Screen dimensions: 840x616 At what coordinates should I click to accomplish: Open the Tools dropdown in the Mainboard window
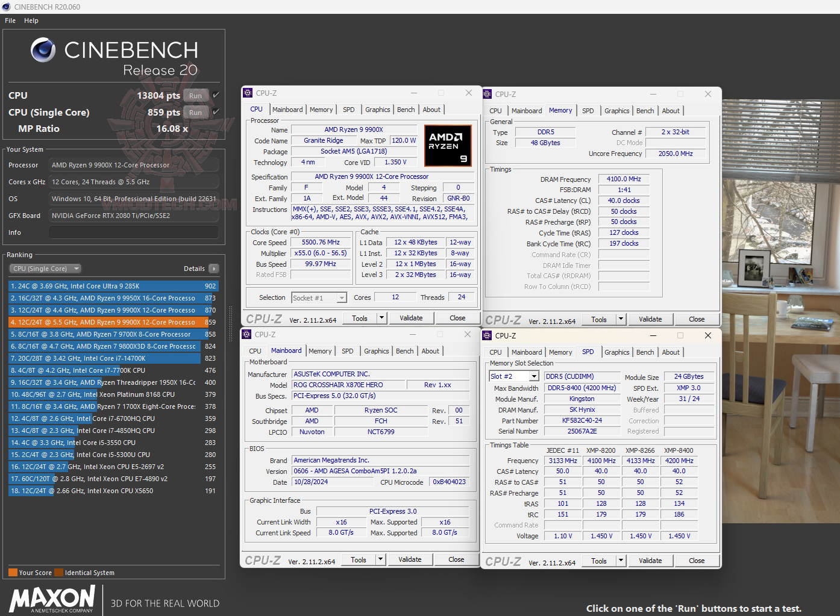pos(381,559)
